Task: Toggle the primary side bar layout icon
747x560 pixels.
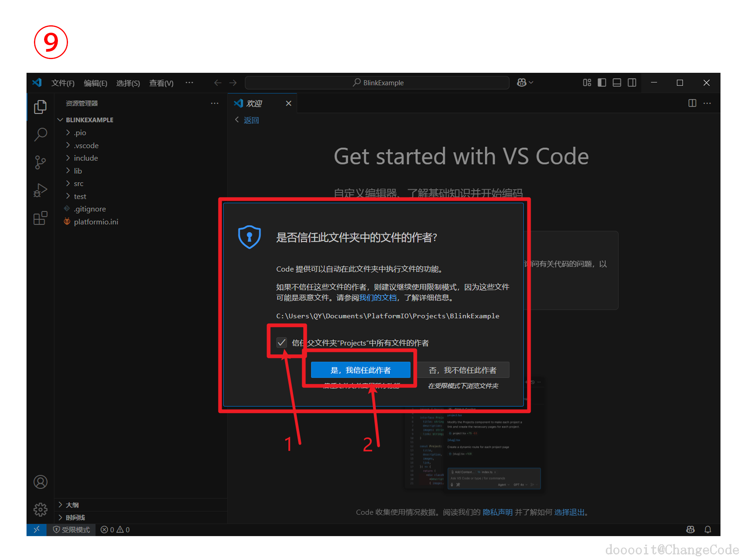Action: pyautogui.click(x=602, y=83)
